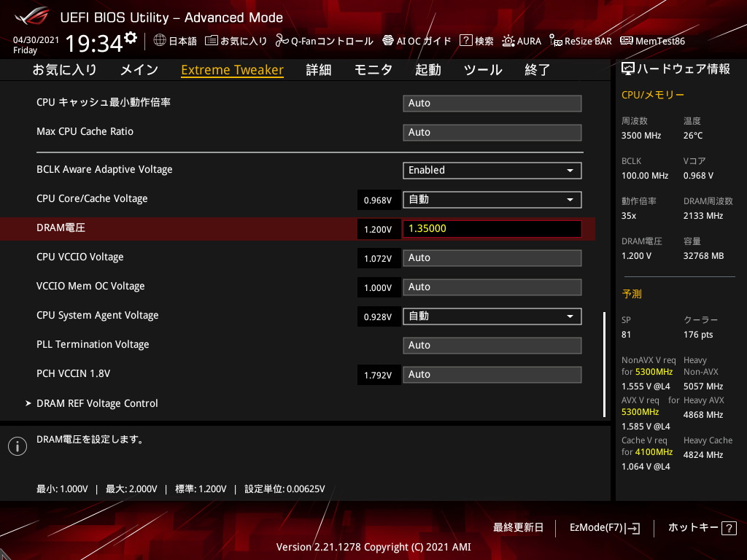Click the settings list vertical scrollbar
This screenshot has height=560, width=747.
click(604, 363)
